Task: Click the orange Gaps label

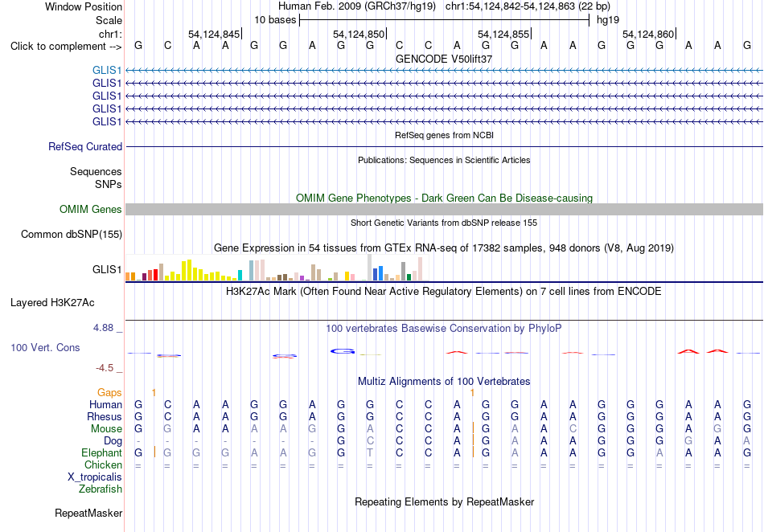Action: point(109,392)
